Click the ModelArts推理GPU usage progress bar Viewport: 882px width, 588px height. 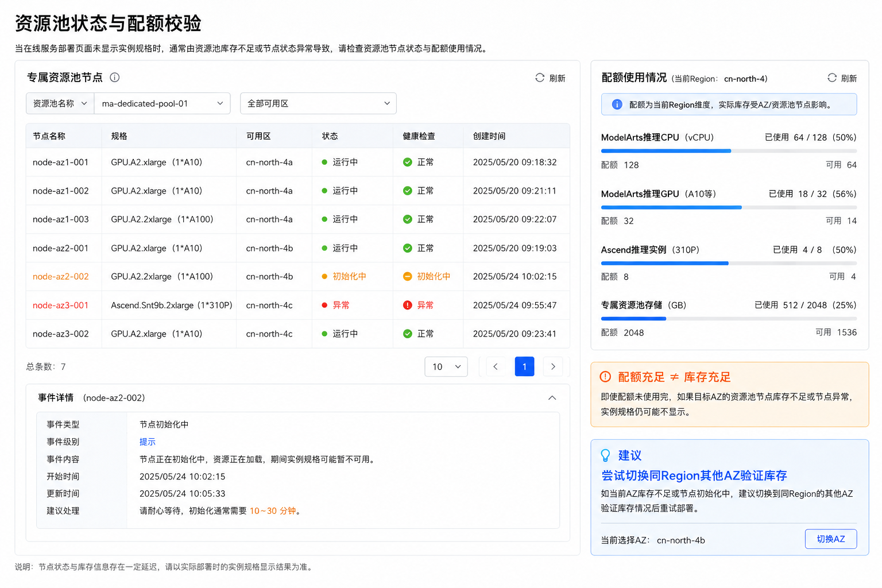729,207
